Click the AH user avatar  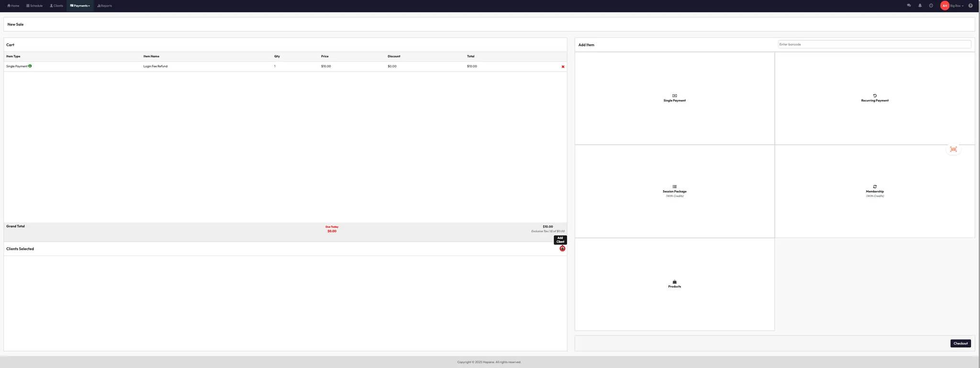pos(945,6)
